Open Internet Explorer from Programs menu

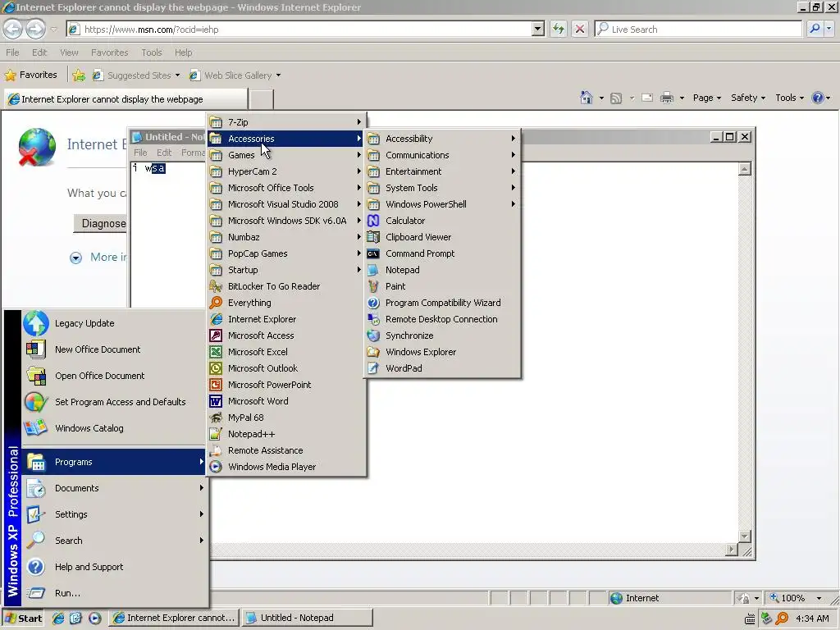(286, 319)
